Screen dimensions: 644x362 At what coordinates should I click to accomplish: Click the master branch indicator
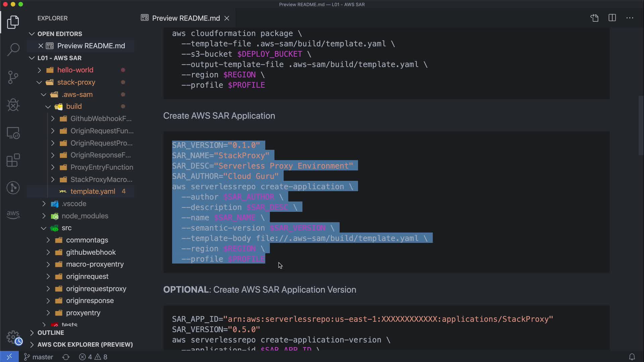[39, 357]
